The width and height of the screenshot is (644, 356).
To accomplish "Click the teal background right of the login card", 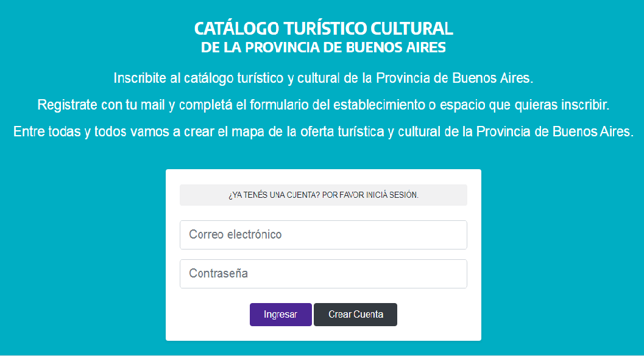I will tap(561, 256).
